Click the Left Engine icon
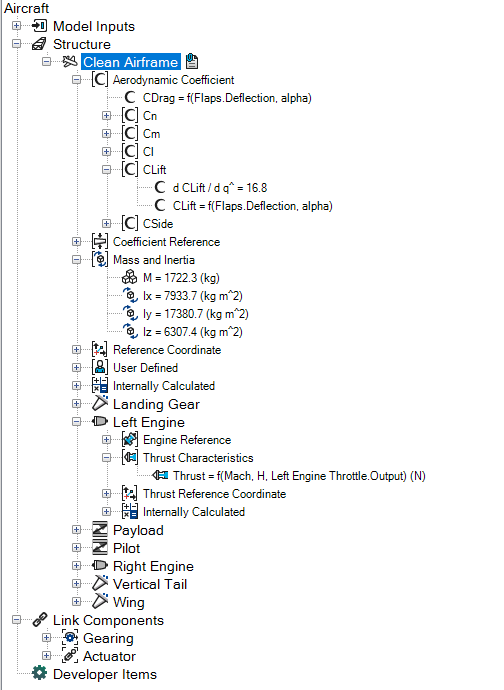The height and width of the screenshot is (690, 504). click(99, 422)
